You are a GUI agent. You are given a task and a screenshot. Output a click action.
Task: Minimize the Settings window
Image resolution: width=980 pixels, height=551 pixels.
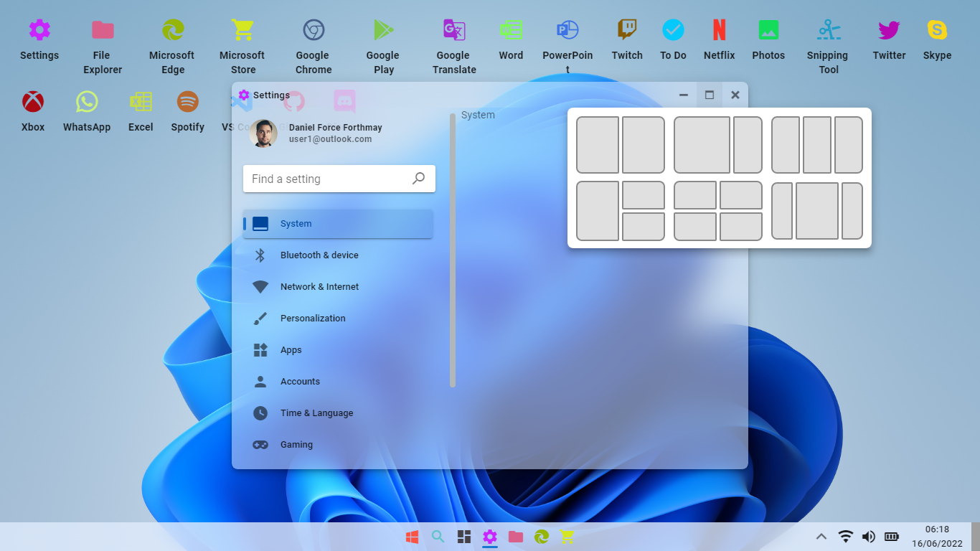[684, 95]
